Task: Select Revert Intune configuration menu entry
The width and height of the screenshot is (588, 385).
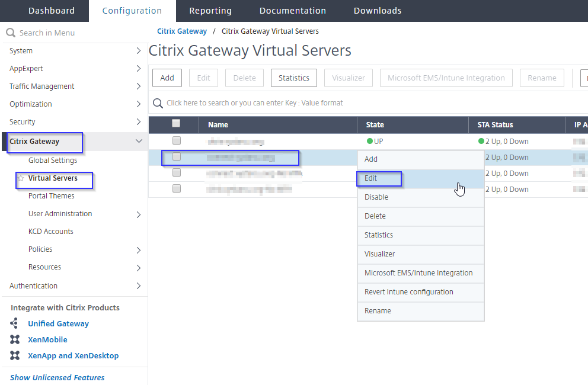Action: (x=421, y=292)
